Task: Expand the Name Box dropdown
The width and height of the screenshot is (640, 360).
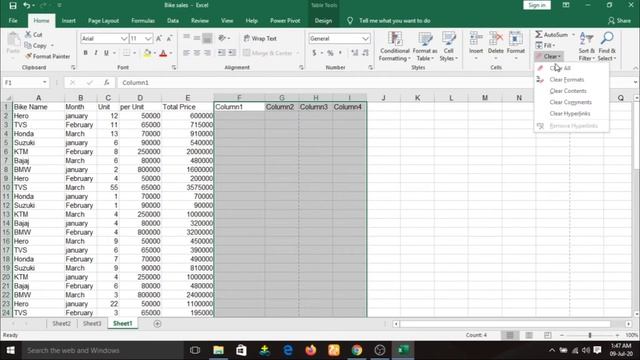Action: [44, 82]
